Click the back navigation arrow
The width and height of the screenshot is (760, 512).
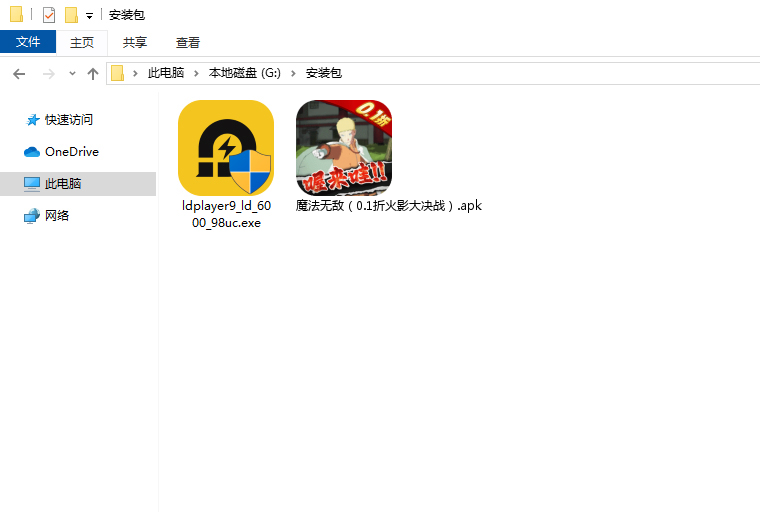(x=19, y=74)
